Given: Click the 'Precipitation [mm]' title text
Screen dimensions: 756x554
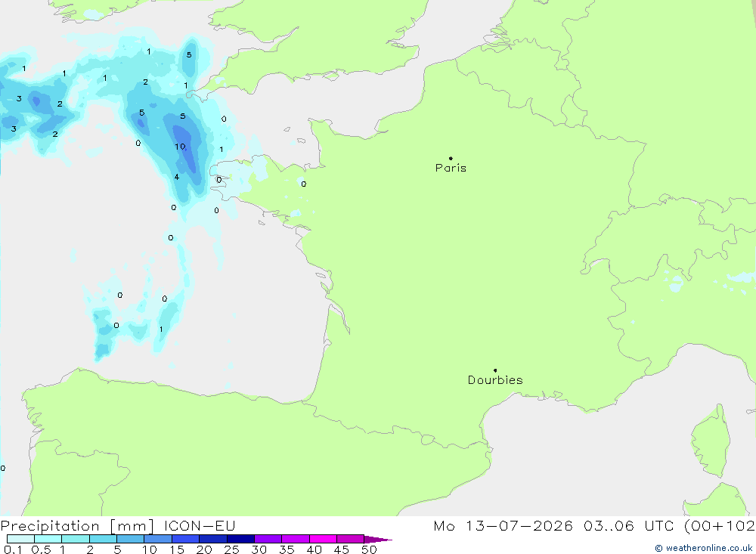Looking at the screenshot, I should point(77,526).
